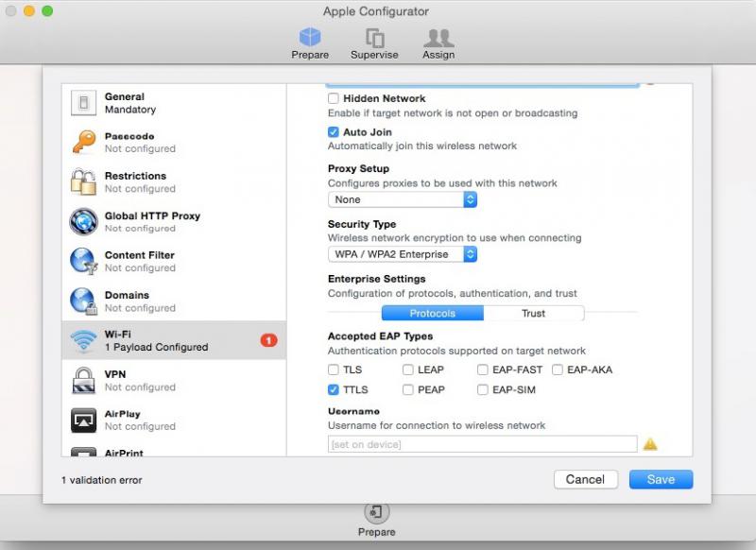Select the Content Filter globe icon
Screen dimensions: 756x550
(83, 261)
